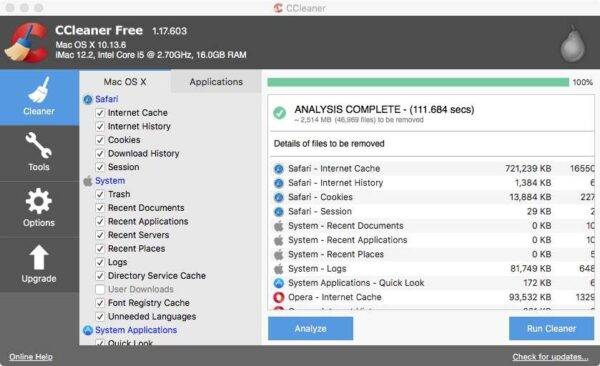Disable Directory Service Cache cleaning
This screenshot has width=600, height=366.
pyautogui.click(x=100, y=276)
